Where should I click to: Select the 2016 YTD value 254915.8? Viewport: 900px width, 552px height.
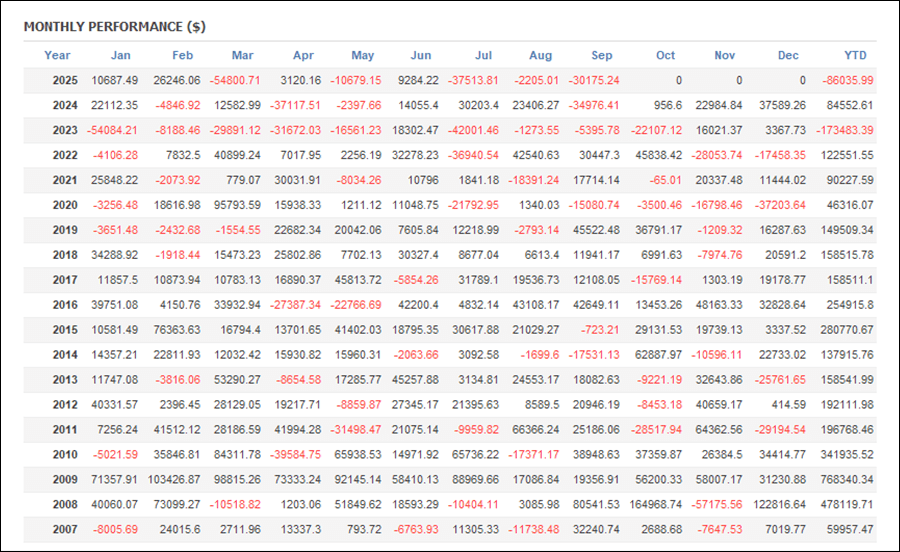pyautogui.click(x=848, y=305)
